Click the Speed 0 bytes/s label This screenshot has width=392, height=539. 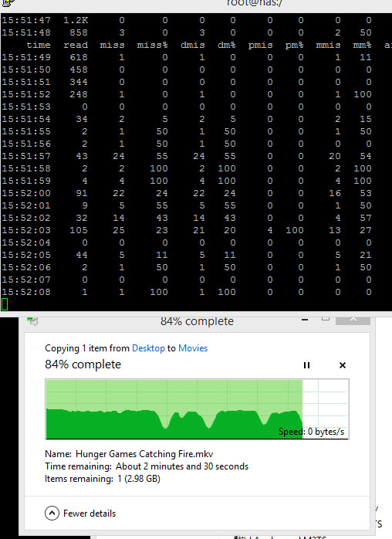(311, 432)
